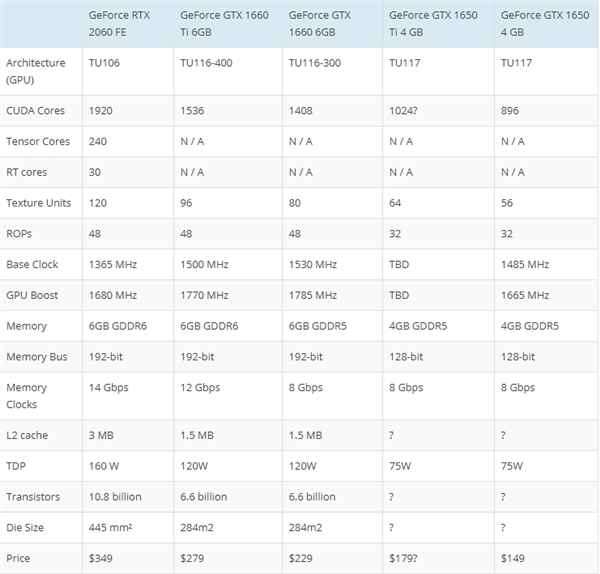Select the TU116-400 cell
This screenshot has width=600, height=574.
click(207, 62)
